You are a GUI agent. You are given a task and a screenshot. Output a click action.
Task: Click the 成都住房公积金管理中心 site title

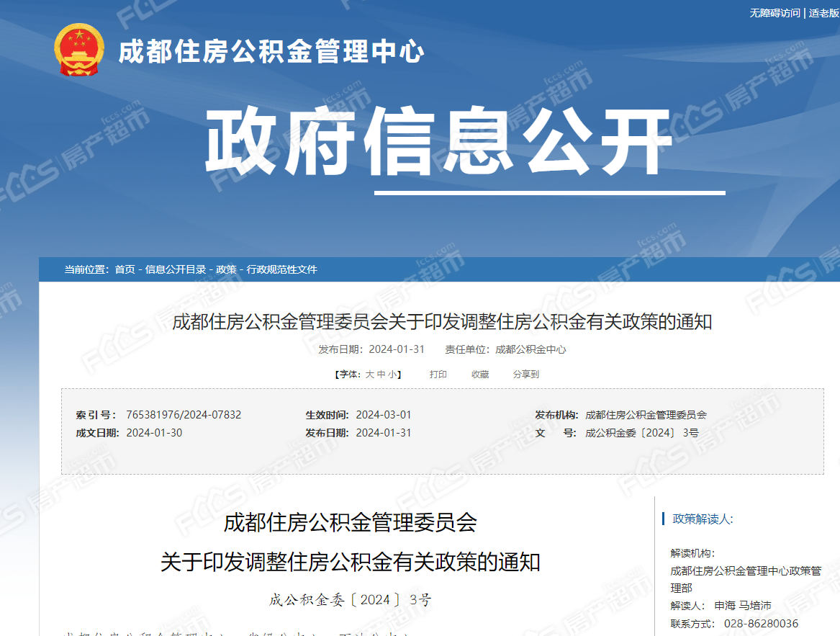coord(273,53)
